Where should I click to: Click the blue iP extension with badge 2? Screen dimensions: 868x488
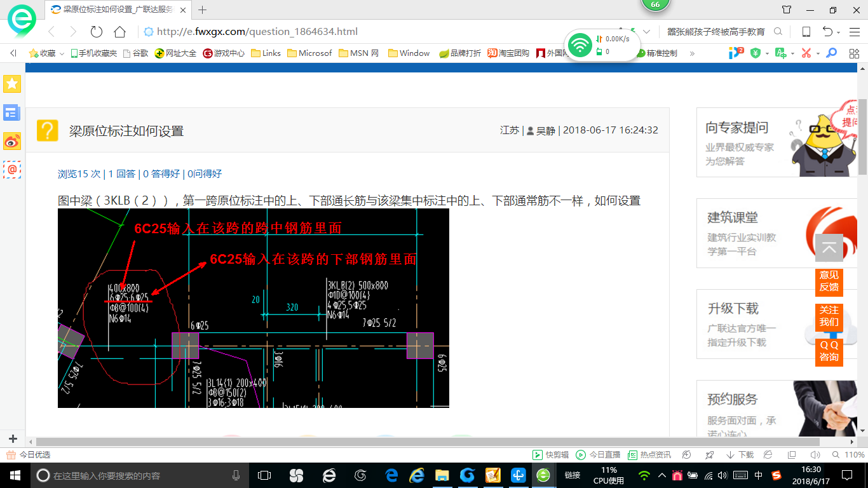pyautogui.click(x=736, y=53)
